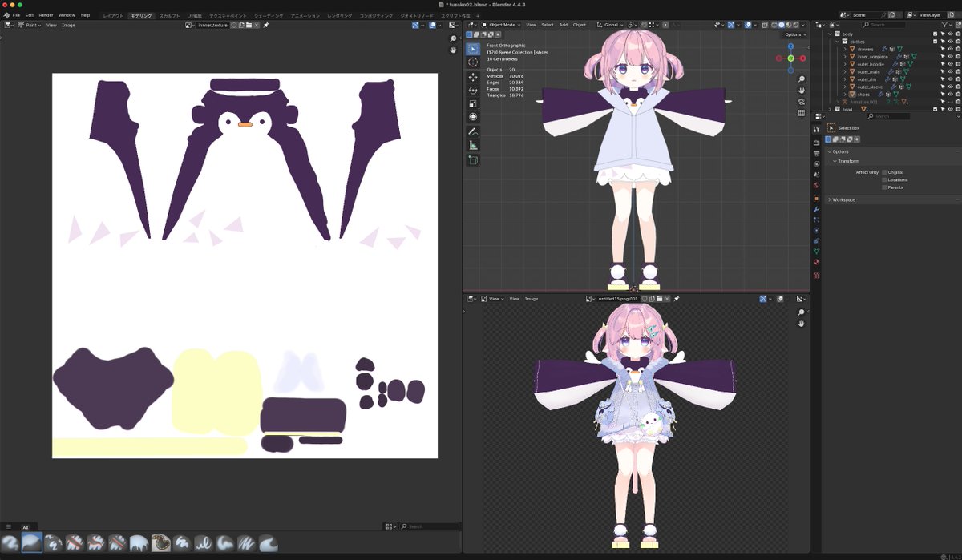This screenshot has width=962, height=560.
Task: Select the Select Box tool in viewport toolbar
Action: 473,49
